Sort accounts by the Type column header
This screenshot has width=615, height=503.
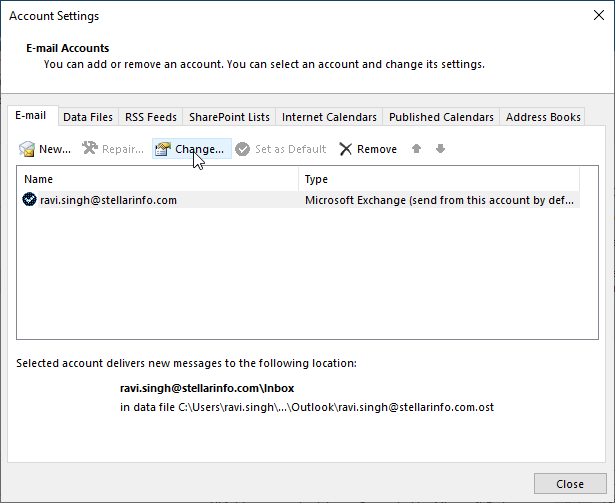439,179
